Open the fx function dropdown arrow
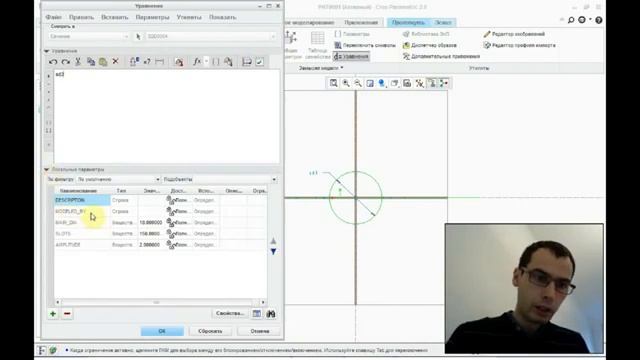This screenshot has height=360, width=640. 206,62
